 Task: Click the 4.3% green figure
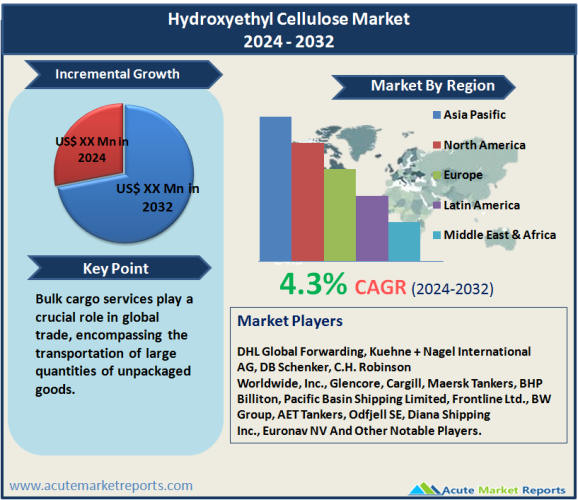click(x=313, y=284)
